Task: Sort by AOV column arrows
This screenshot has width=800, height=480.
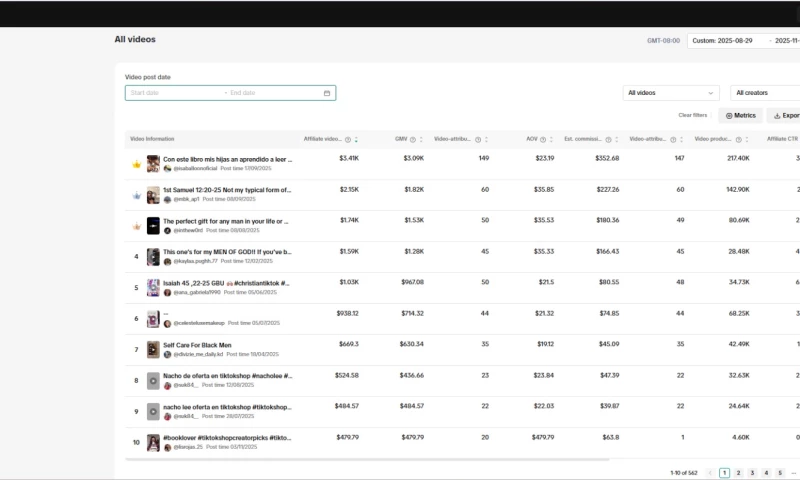Action: [551, 140]
